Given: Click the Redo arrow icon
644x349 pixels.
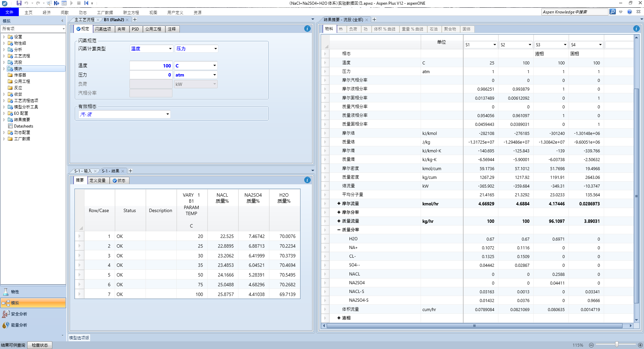Looking at the screenshot, I should (x=38, y=3).
